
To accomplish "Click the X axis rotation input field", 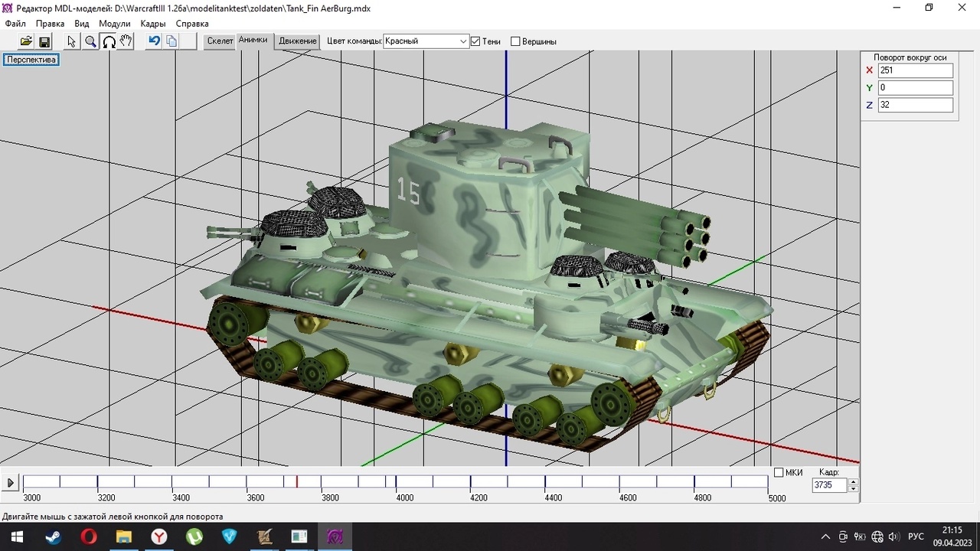I will (915, 70).
